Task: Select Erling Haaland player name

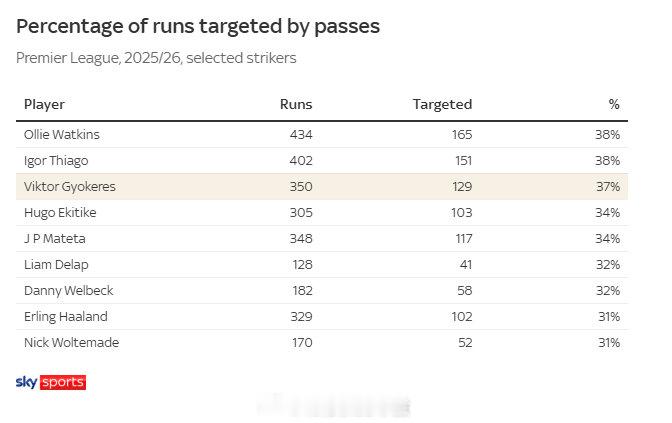Action: coord(65,316)
